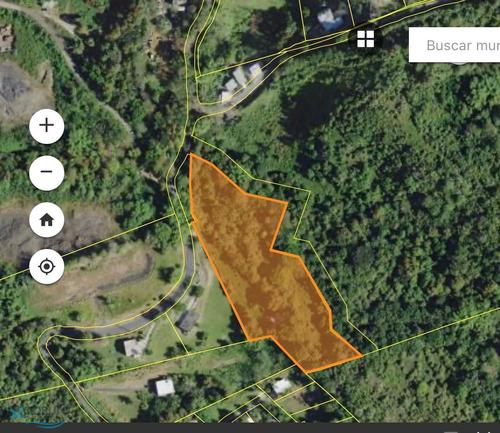Select the white-roofed house beside the paved road bend
The image size is (500, 433).
(x=134, y=347)
